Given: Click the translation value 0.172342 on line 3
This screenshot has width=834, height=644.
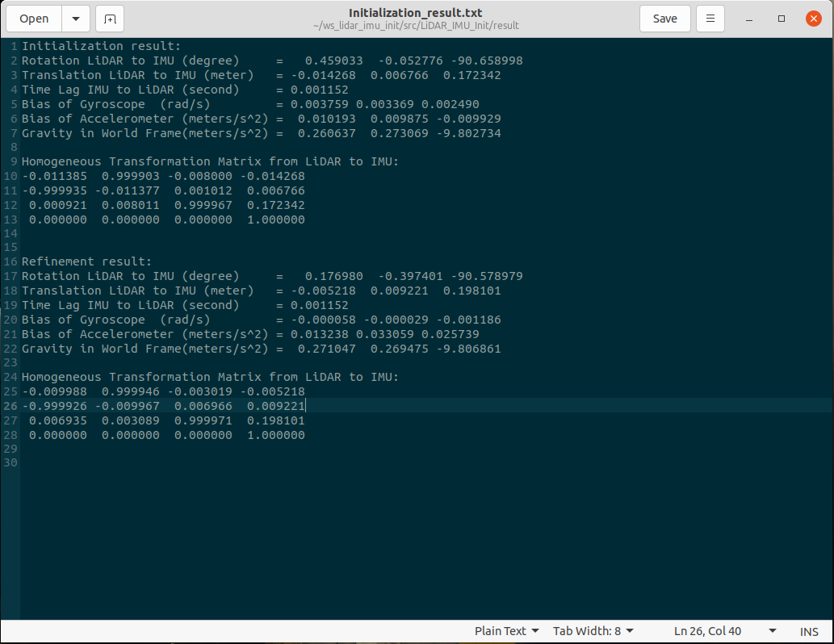Looking at the screenshot, I should [x=471, y=75].
